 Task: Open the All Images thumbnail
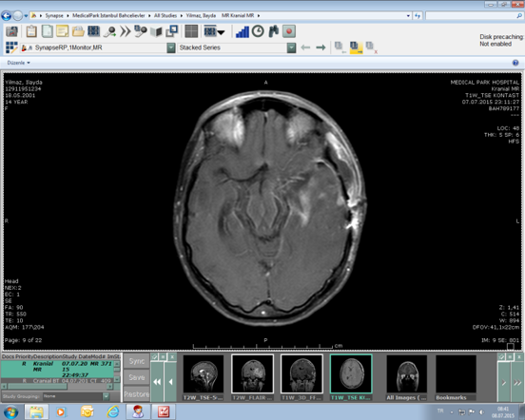tap(407, 377)
